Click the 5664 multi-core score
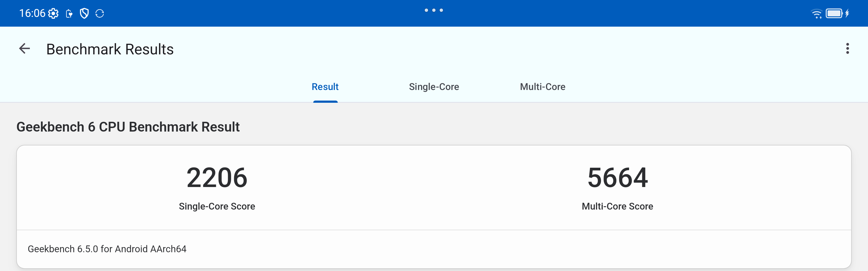The height and width of the screenshot is (271, 868). pyautogui.click(x=617, y=177)
